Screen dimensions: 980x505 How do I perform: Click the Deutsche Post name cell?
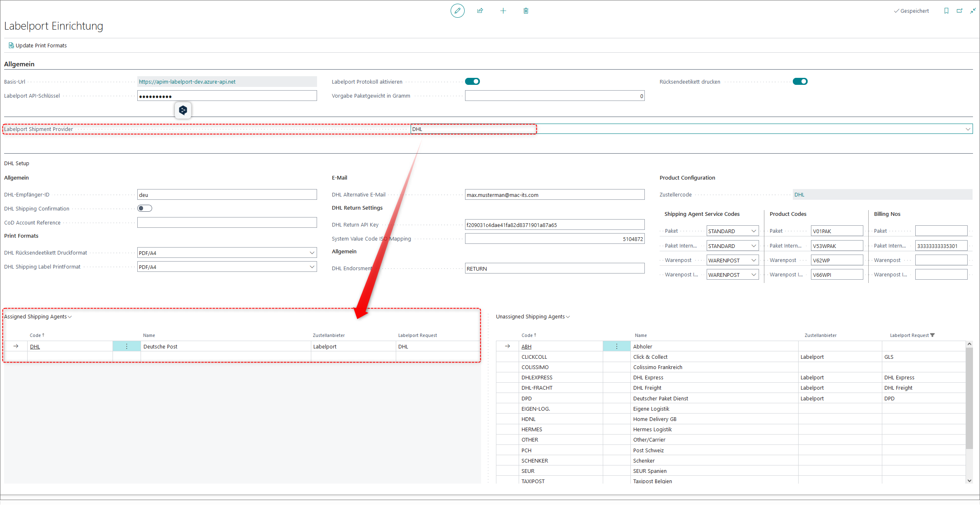226,346
